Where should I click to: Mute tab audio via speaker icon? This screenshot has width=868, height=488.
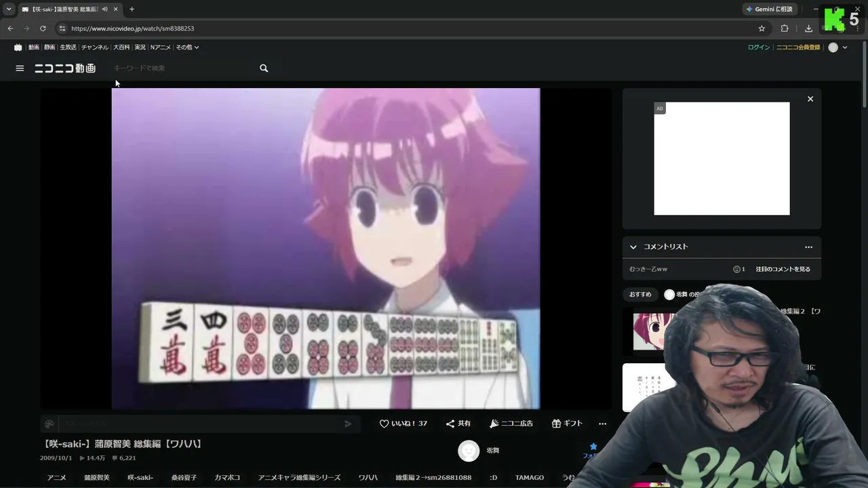104,9
